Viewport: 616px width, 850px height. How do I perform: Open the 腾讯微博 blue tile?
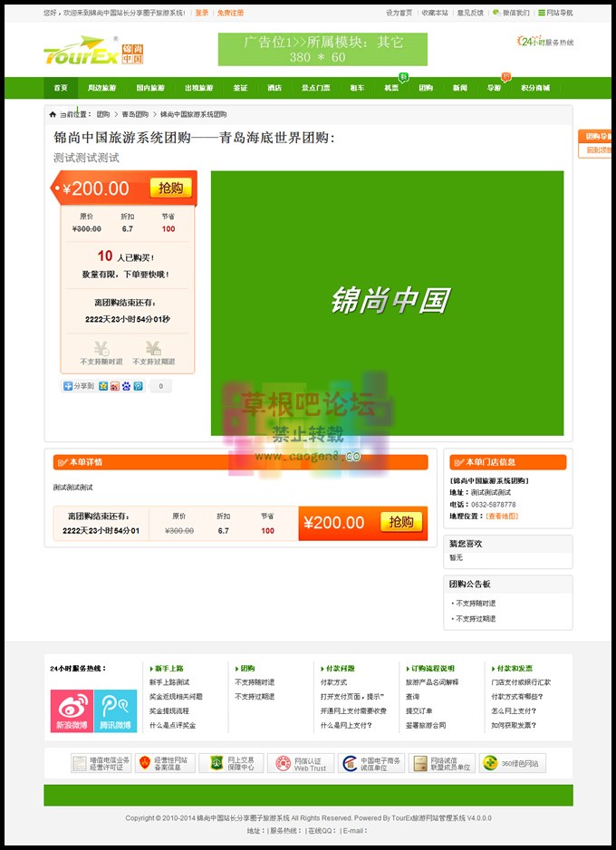click(115, 710)
